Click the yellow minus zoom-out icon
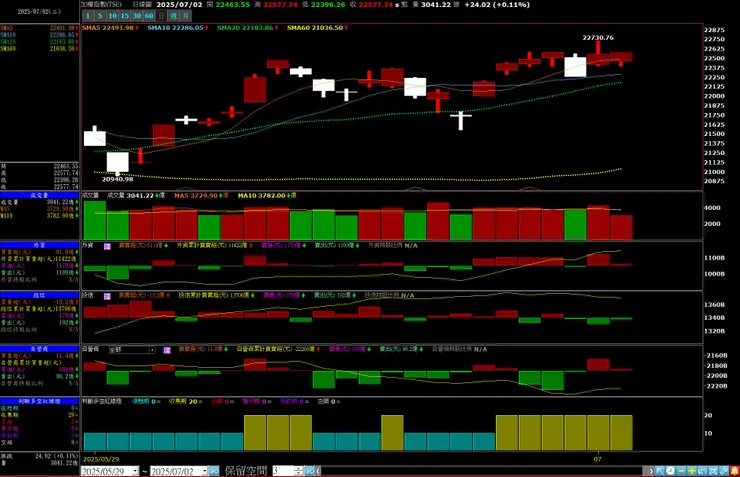This screenshot has height=477, width=740. pyautogui.click(x=681, y=471)
